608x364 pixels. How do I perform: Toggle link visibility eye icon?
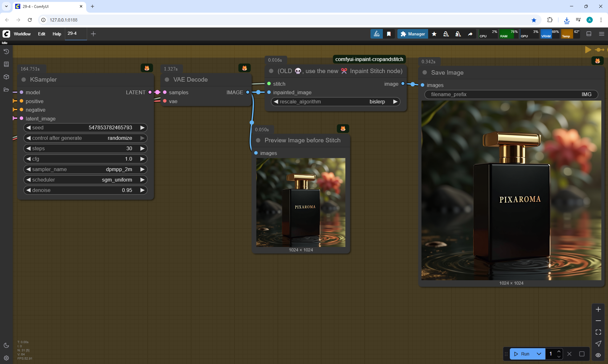(x=598, y=355)
